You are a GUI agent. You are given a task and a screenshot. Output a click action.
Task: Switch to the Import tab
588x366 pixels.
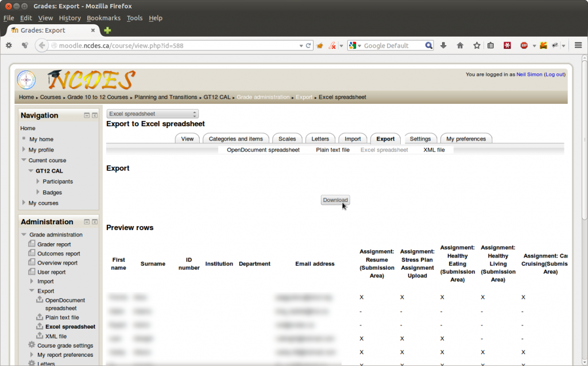(353, 139)
